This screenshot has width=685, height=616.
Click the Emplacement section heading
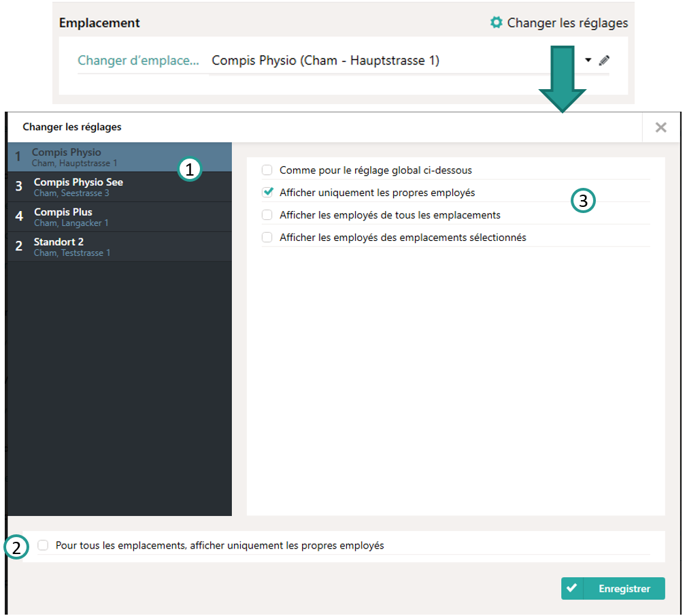99,22
